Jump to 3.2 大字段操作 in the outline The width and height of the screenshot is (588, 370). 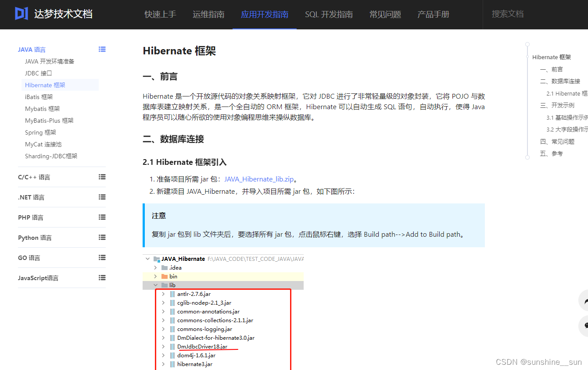click(x=567, y=129)
